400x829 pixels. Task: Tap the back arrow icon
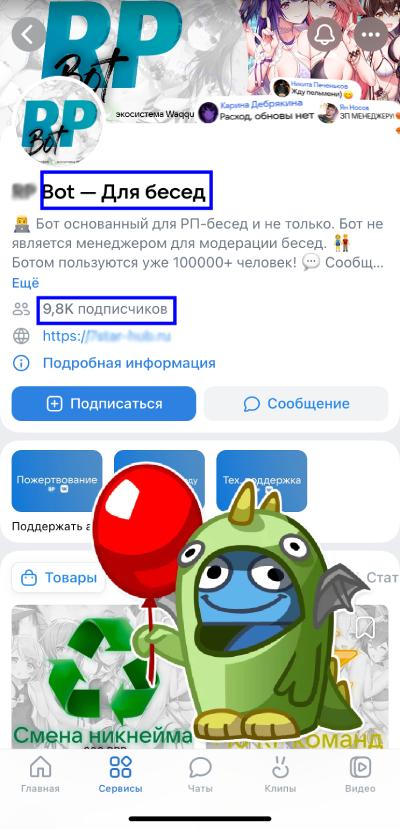29,34
